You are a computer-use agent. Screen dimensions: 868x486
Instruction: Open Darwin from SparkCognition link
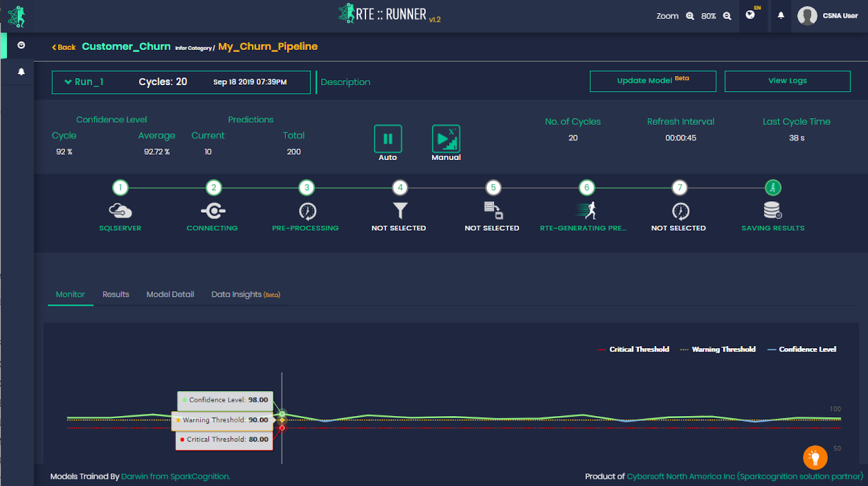[176, 476]
